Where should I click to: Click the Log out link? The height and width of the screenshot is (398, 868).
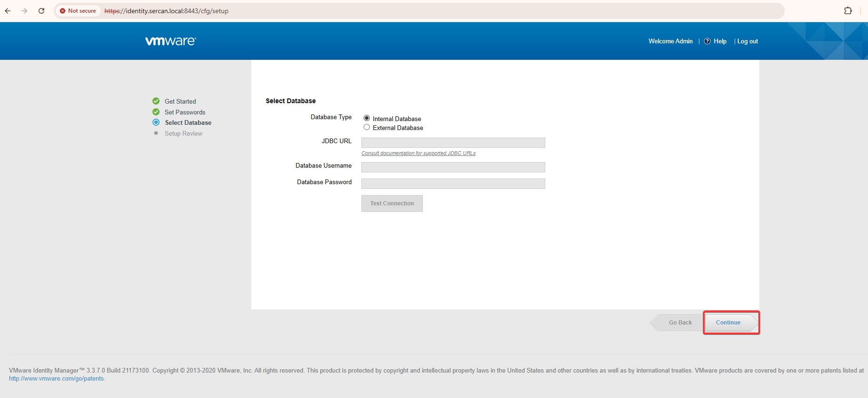pyautogui.click(x=747, y=41)
